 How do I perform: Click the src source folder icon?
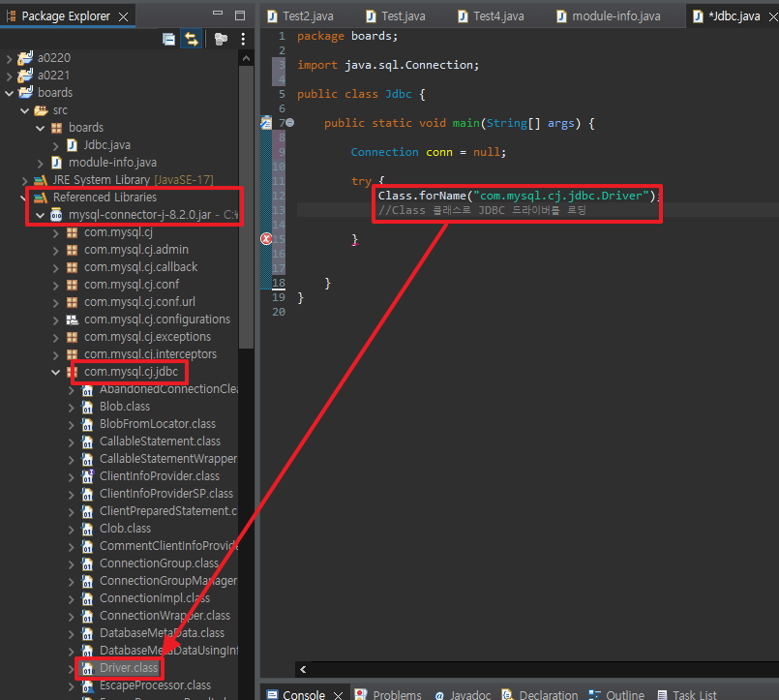click(41, 110)
